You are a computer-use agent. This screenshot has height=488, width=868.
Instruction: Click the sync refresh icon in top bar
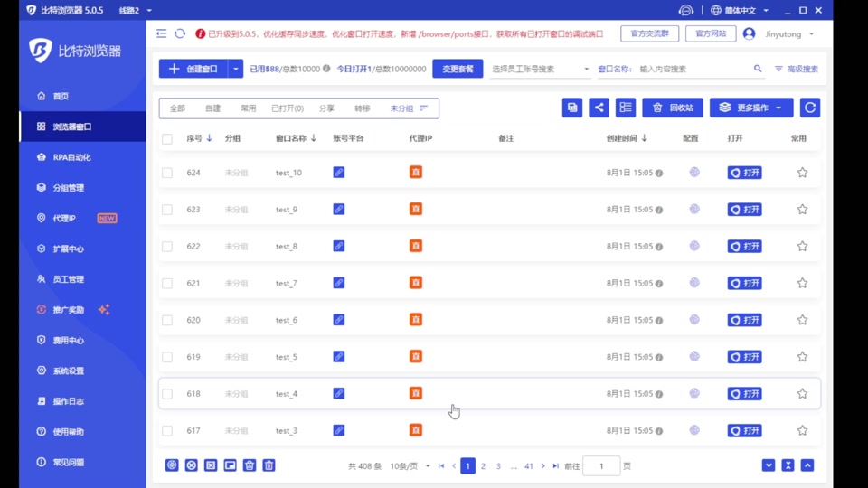pyautogui.click(x=180, y=33)
